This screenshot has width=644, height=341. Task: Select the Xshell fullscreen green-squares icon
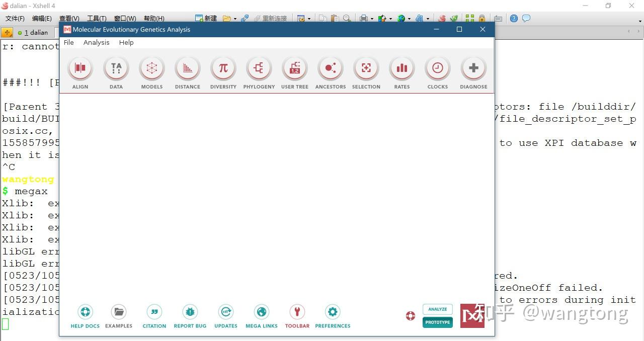[x=470, y=18]
